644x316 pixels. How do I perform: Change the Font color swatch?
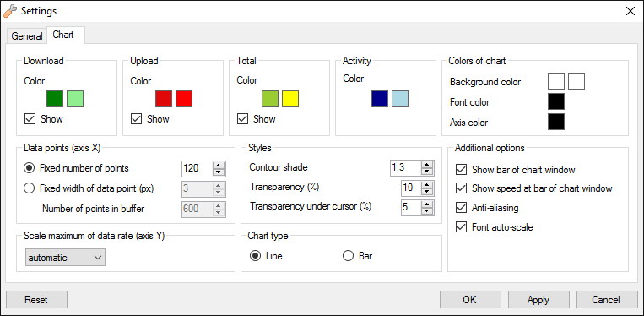pos(556,101)
